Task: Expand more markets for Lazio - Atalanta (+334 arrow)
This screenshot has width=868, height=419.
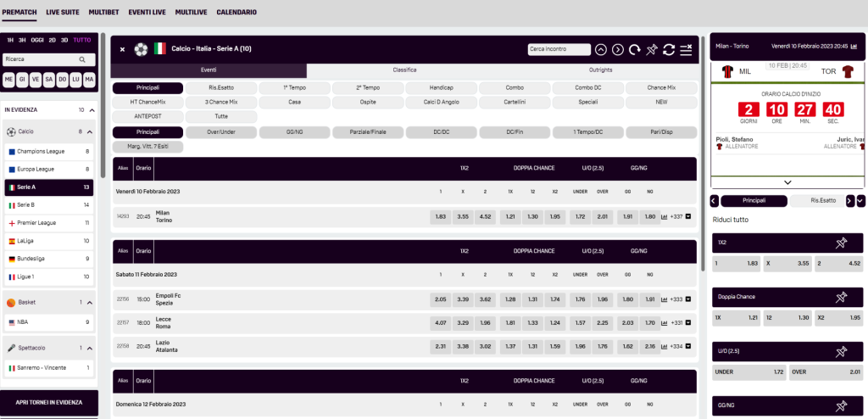Action: (x=688, y=346)
